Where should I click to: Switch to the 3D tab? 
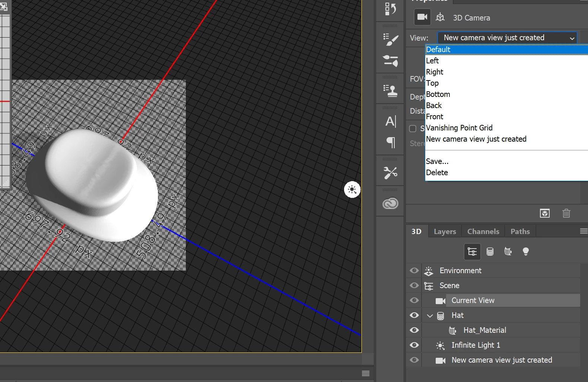416,231
